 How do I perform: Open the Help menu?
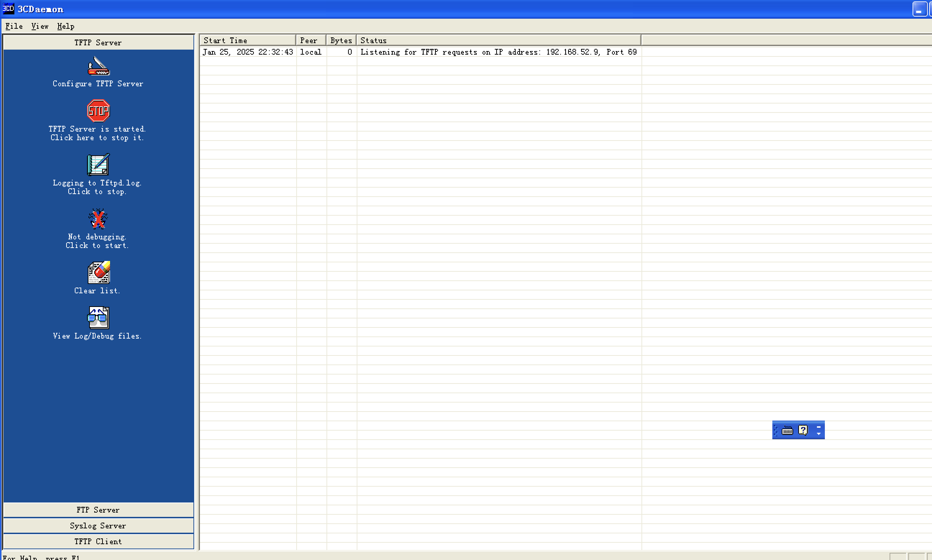click(66, 26)
